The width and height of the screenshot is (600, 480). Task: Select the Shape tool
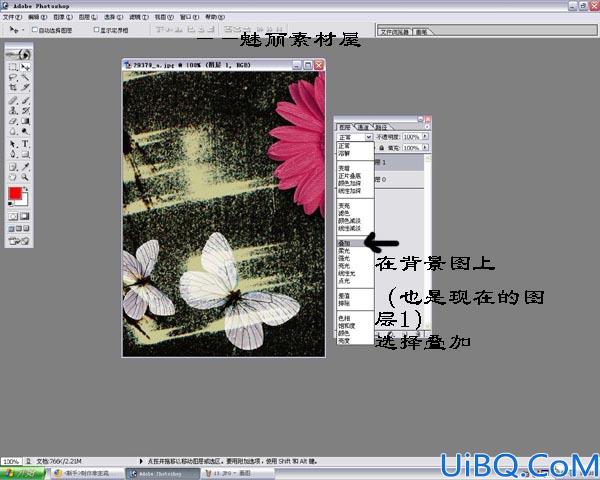[25, 154]
